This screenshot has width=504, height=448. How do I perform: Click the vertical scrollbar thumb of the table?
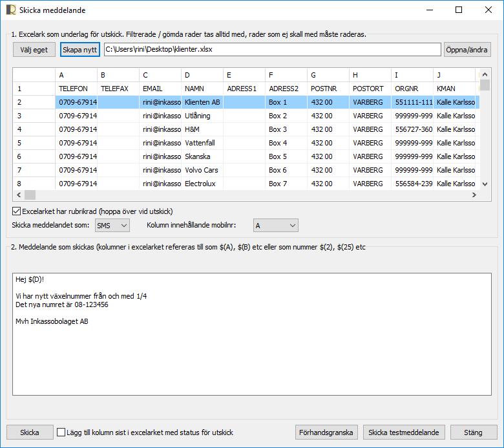485,85
